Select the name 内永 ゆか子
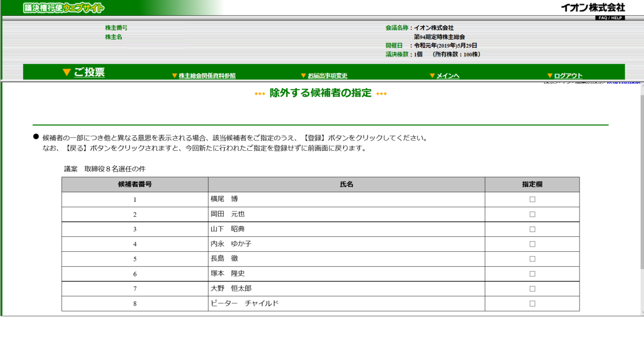The image size is (644, 349). 231,244
